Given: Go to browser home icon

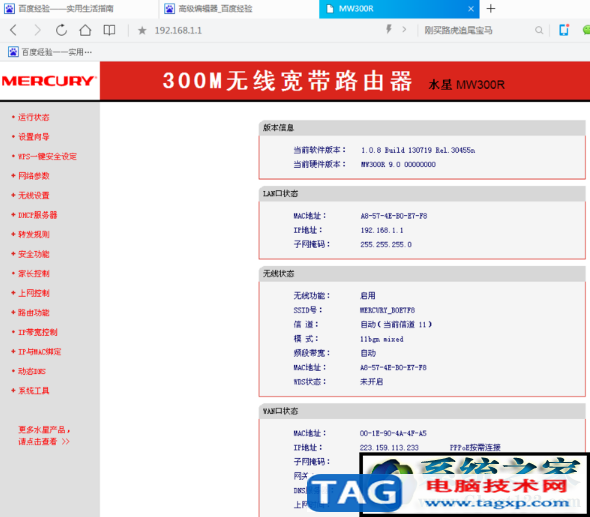Looking at the screenshot, I should [85, 30].
